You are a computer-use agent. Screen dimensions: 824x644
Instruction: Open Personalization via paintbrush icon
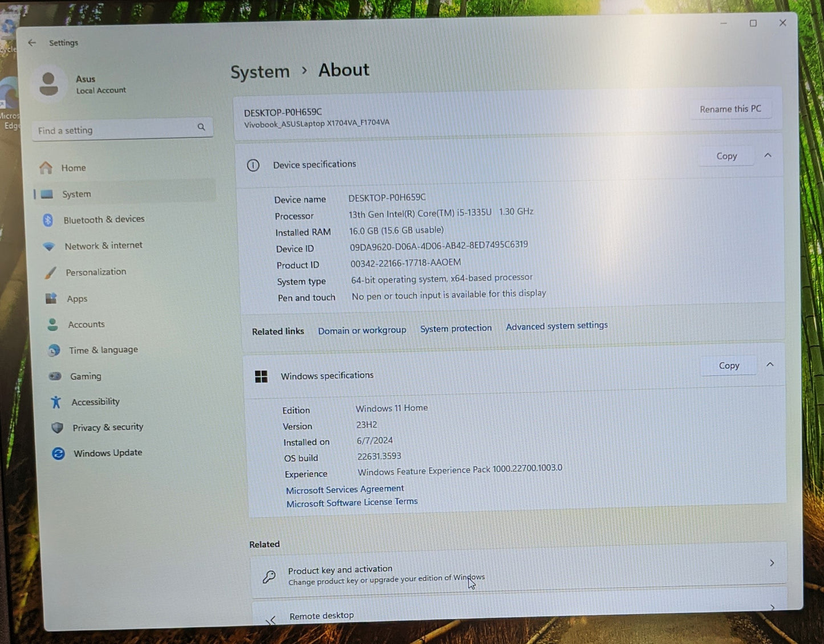coord(50,273)
